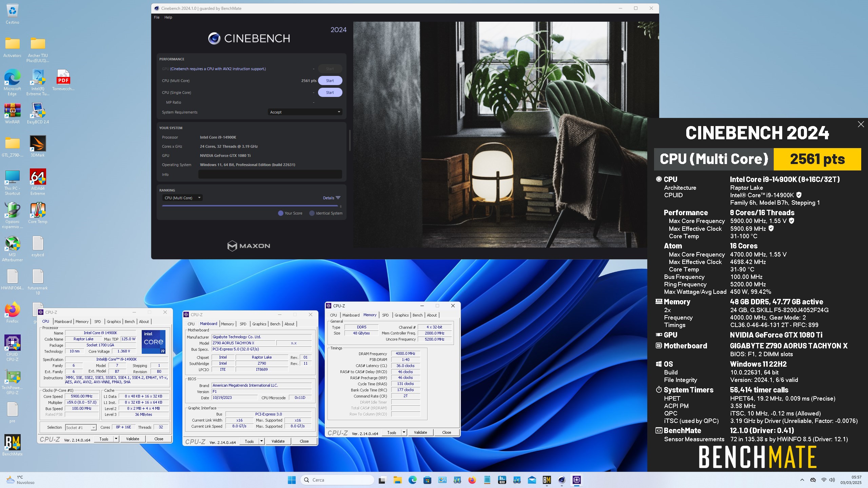Switch to Bench tab in CPU-Z Mainboard-tab window
The height and width of the screenshot is (488, 868).
[x=275, y=324]
